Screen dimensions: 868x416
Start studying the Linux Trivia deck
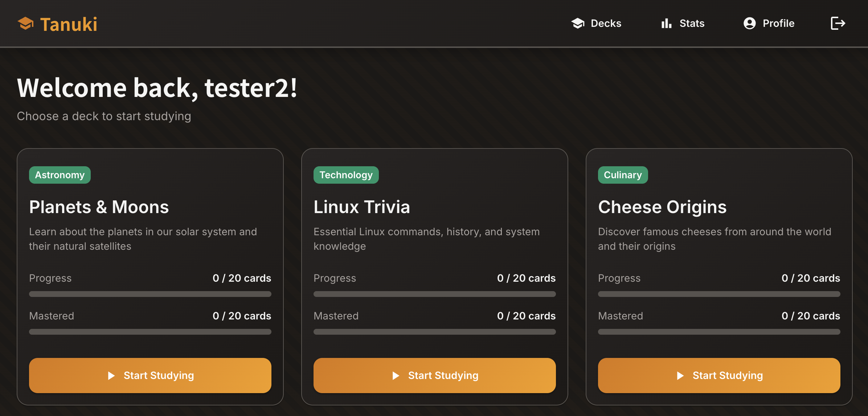click(x=434, y=376)
